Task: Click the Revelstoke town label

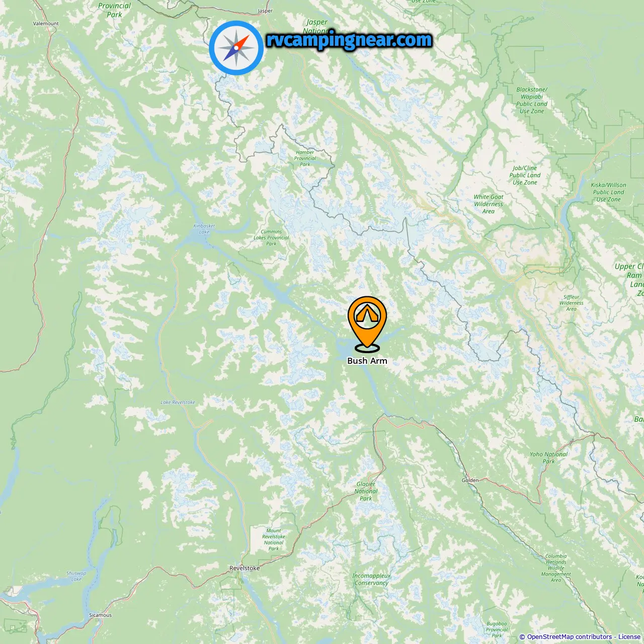Action: tap(245, 568)
